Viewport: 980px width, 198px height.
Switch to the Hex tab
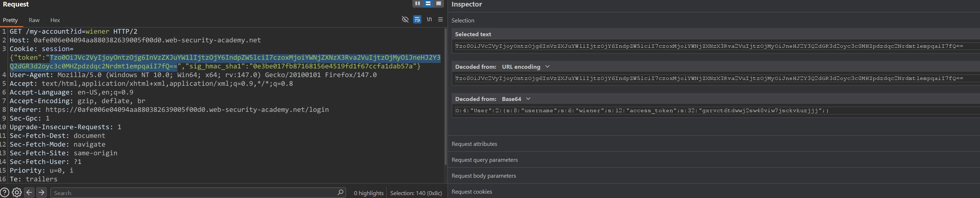(55, 20)
